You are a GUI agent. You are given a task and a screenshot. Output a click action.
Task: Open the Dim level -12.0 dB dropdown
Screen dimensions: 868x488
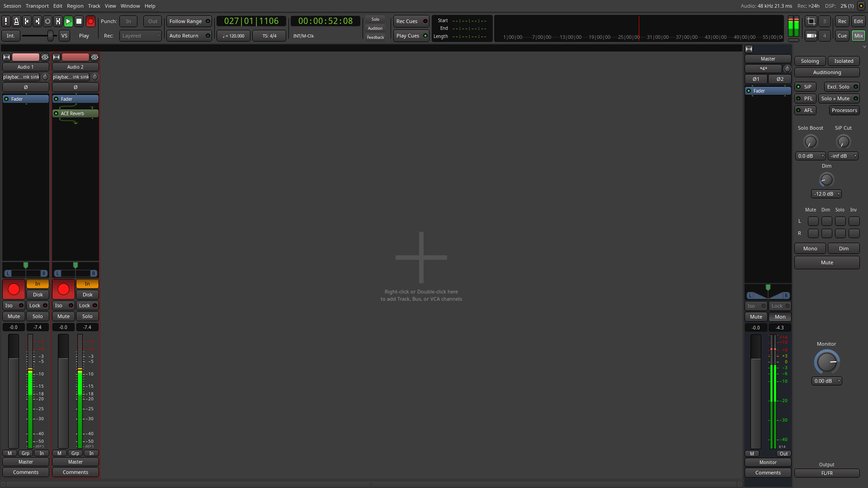click(x=826, y=194)
